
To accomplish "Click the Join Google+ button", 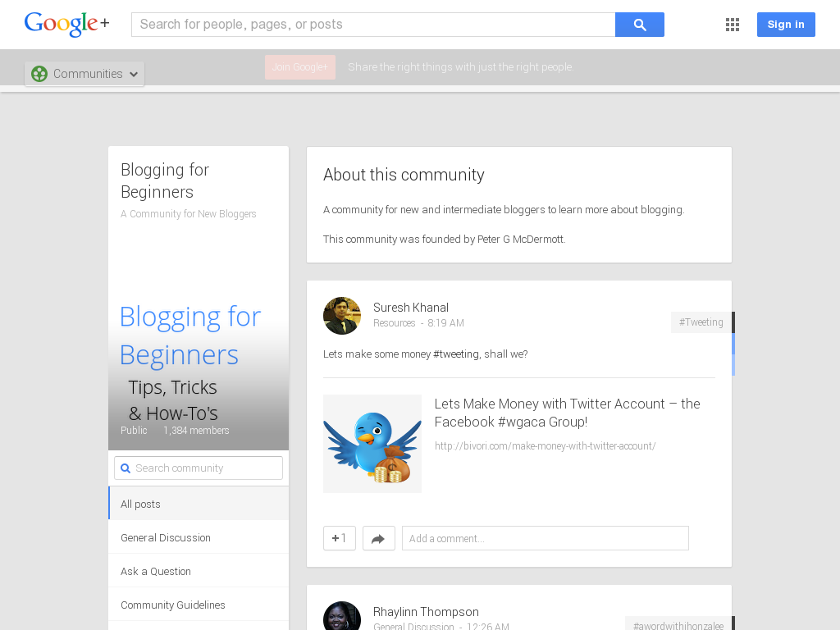I will pyautogui.click(x=300, y=67).
